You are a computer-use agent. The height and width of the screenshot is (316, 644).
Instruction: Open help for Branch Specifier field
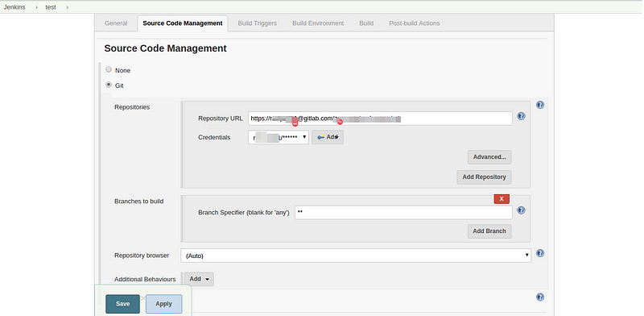[x=521, y=210]
